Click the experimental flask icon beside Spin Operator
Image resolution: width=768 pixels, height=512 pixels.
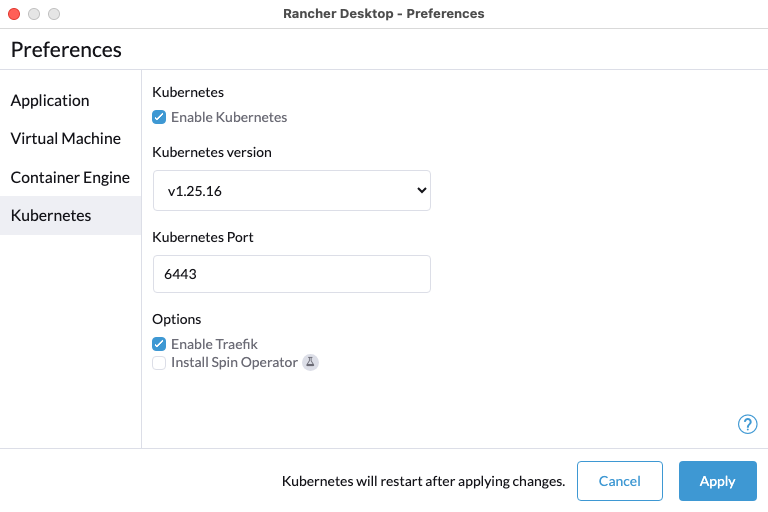pyautogui.click(x=310, y=362)
